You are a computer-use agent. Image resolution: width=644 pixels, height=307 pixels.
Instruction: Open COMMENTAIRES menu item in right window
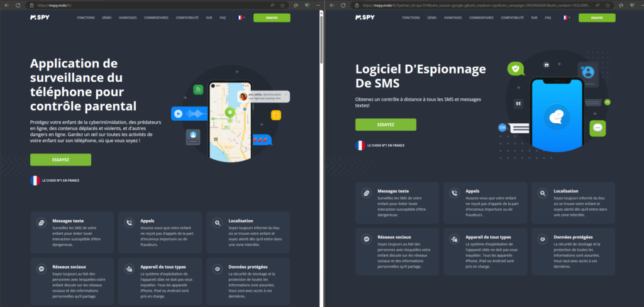481,18
